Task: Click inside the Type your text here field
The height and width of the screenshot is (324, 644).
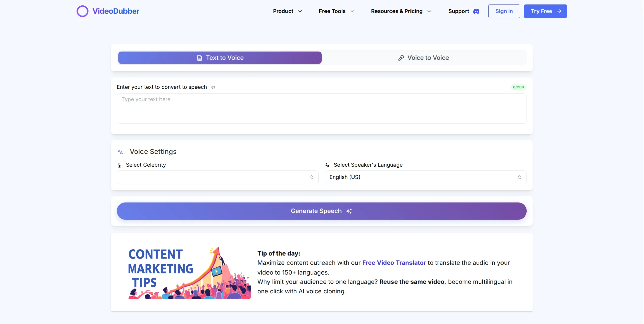Action: click(x=321, y=109)
